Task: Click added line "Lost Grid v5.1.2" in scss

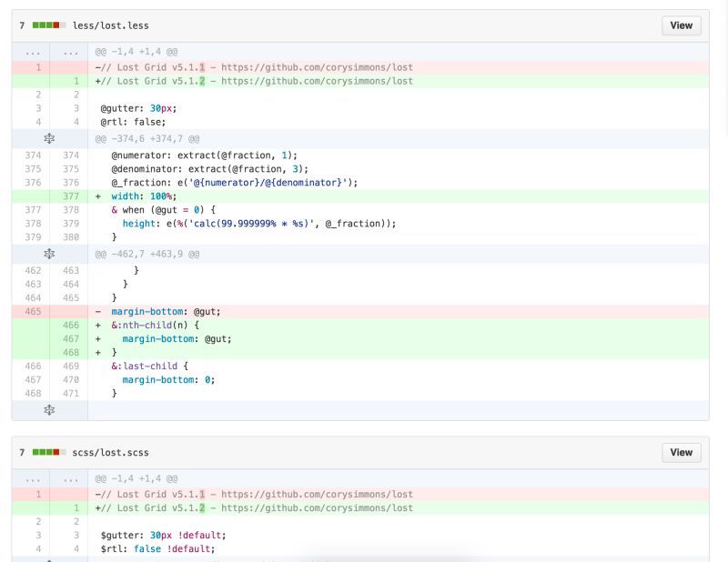Action: (255, 507)
